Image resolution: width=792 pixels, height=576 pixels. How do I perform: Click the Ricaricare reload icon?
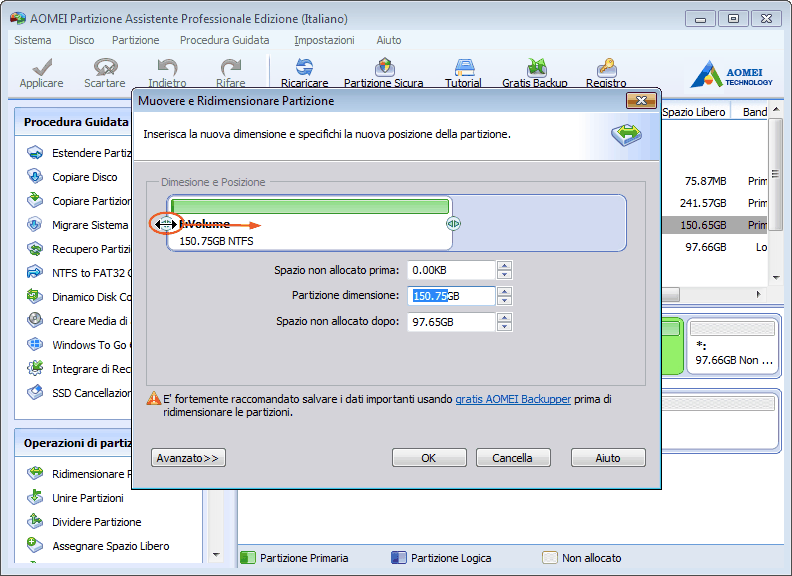click(304, 67)
